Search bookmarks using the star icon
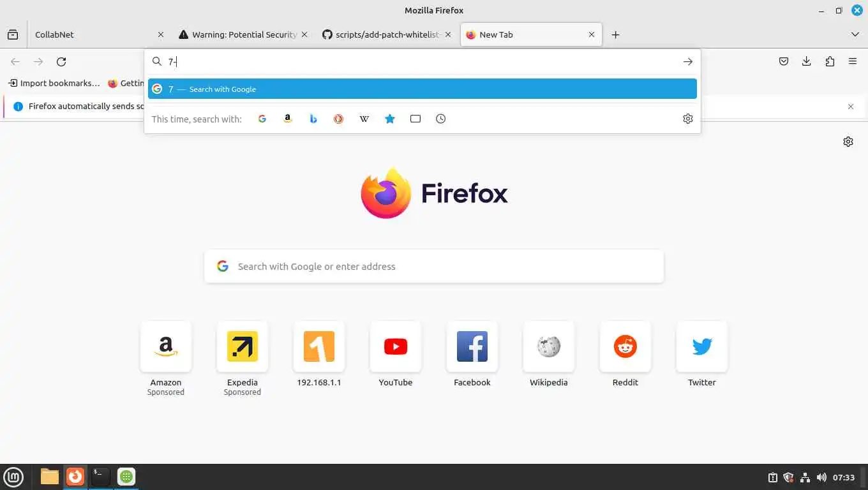This screenshot has height=490, width=868. click(x=390, y=119)
